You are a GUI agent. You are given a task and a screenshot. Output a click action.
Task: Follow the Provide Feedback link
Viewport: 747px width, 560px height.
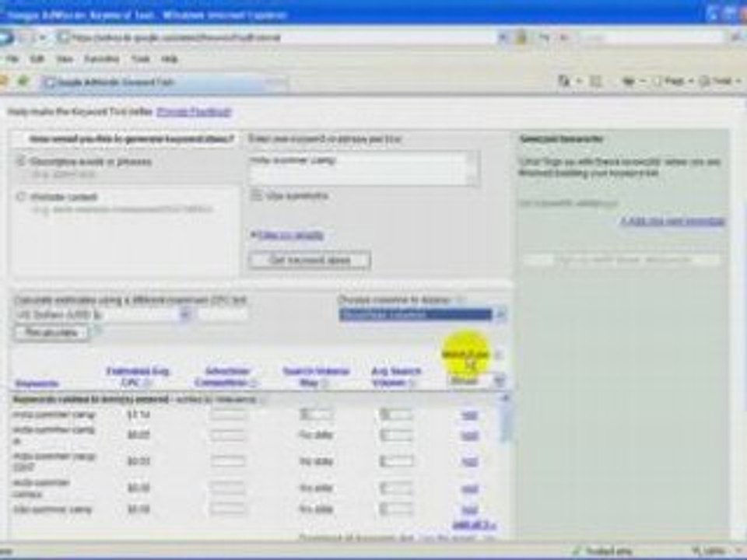[194, 112]
